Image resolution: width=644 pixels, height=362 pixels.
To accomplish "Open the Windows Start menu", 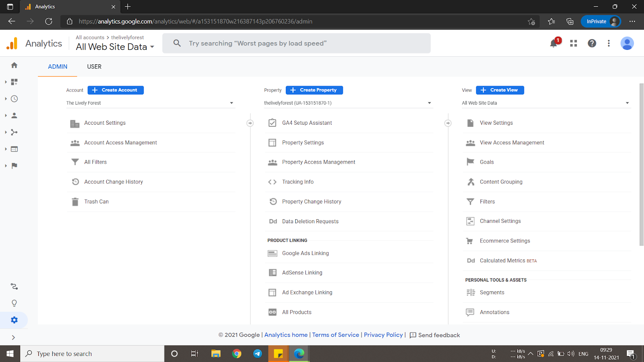I will pyautogui.click(x=10, y=354).
